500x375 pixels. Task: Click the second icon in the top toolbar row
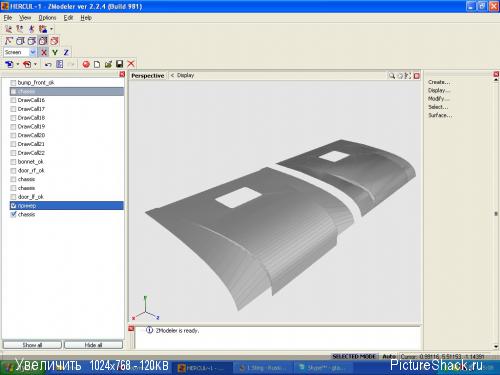pyautogui.click(x=20, y=29)
